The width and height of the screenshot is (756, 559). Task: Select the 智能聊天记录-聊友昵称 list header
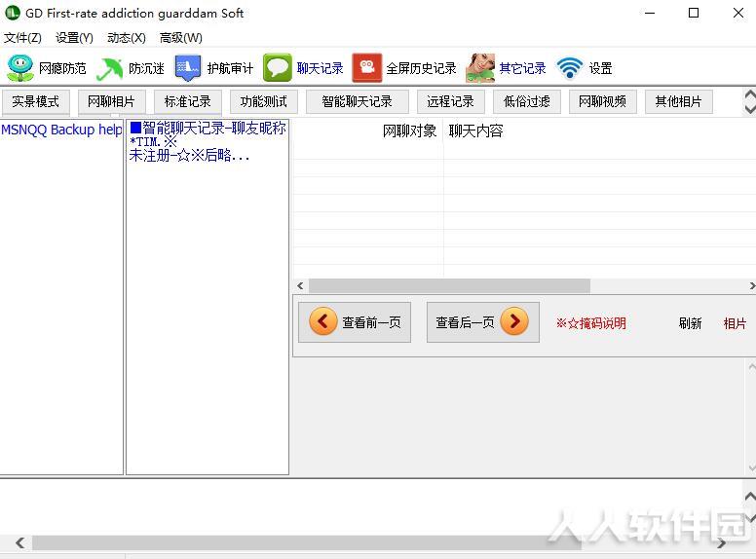click(208, 129)
